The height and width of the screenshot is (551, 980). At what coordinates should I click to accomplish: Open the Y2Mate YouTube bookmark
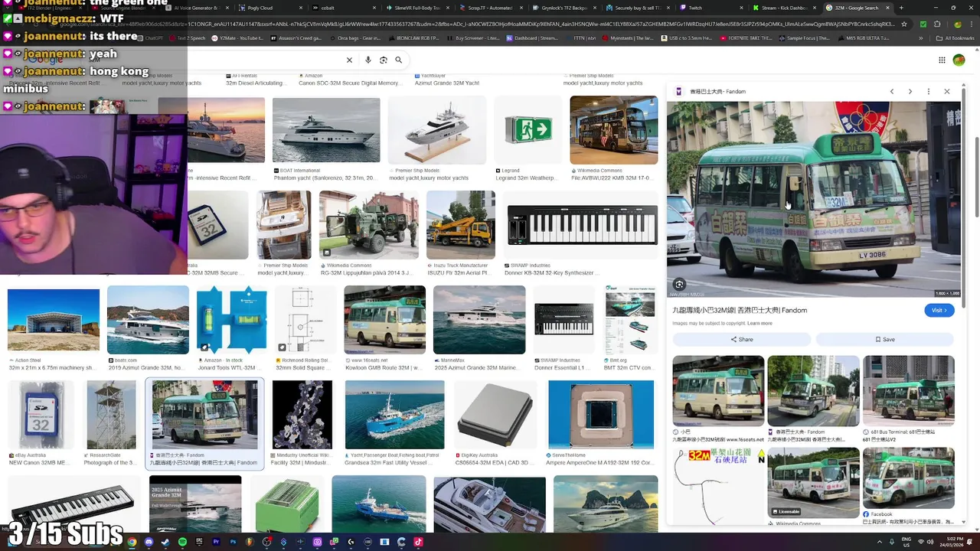(237, 38)
